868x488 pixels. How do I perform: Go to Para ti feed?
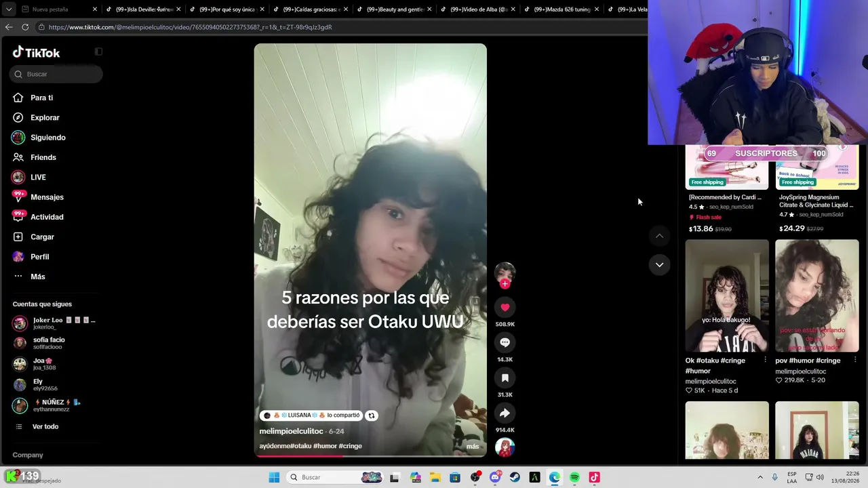pos(41,98)
